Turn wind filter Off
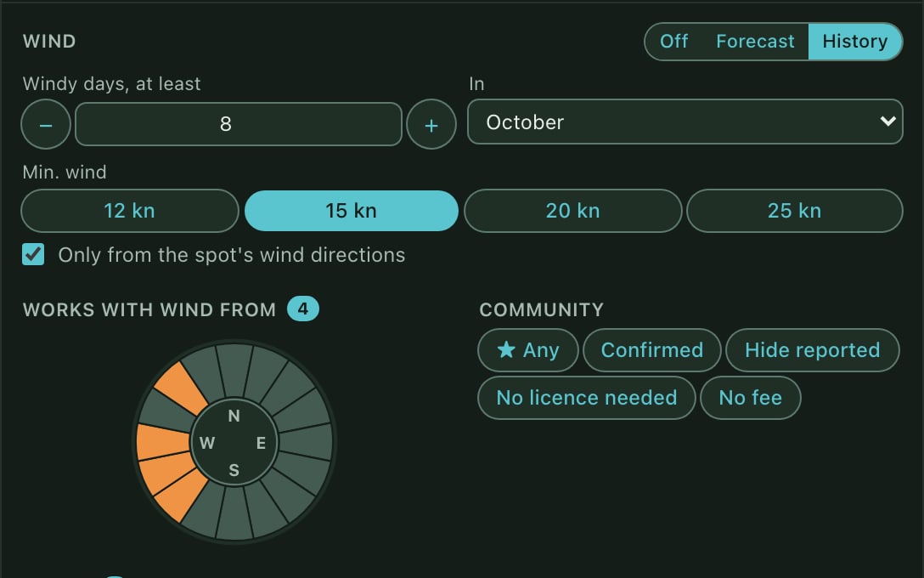 coord(673,42)
